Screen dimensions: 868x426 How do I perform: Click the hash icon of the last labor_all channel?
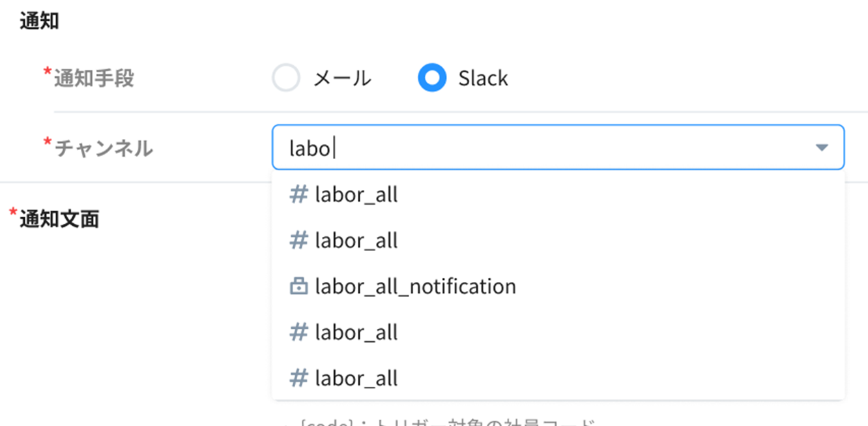coord(298,378)
